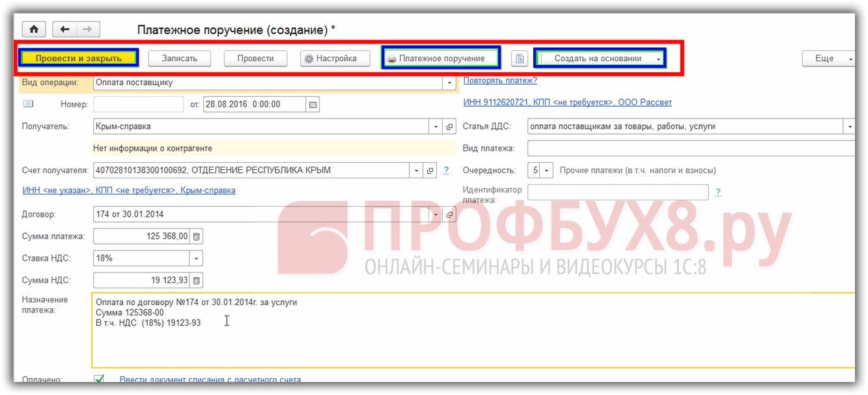868x395 pixels.
Task: Open calculator for Сумма НДС field
Action: coord(197,280)
